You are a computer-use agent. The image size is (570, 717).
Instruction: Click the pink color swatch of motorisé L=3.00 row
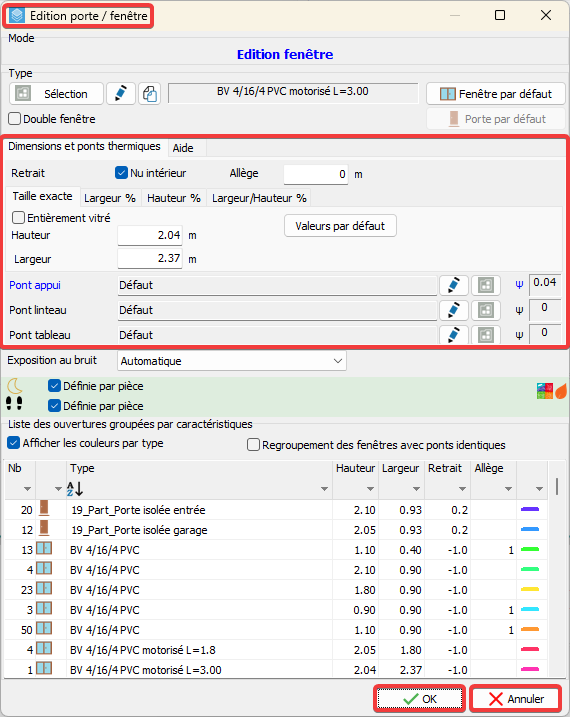530,669
